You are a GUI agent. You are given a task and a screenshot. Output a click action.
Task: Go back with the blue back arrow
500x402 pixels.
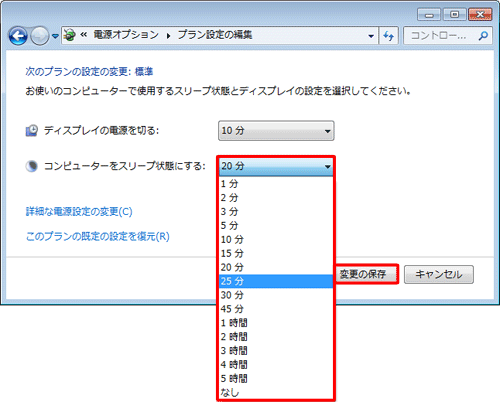point(18,35)
